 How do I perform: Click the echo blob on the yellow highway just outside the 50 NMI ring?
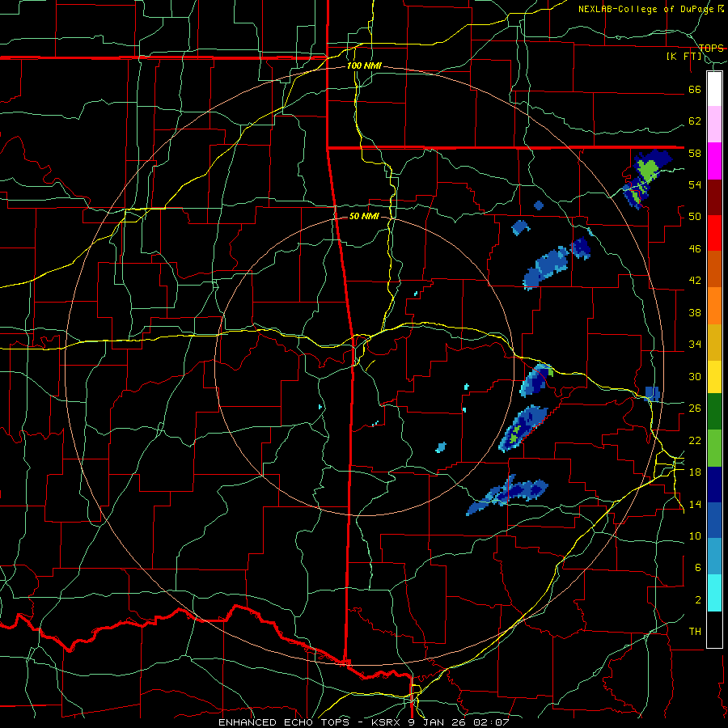coord(537,380)
